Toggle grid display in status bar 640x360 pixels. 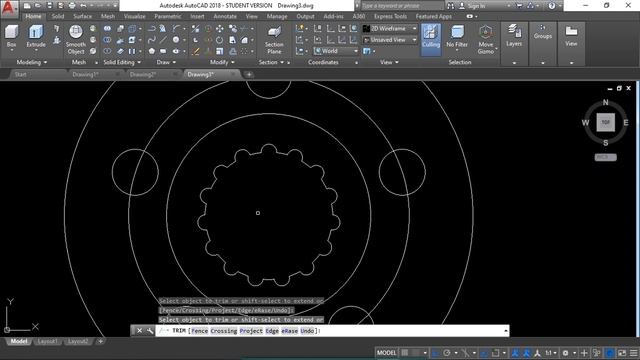(x=404, y=353)
